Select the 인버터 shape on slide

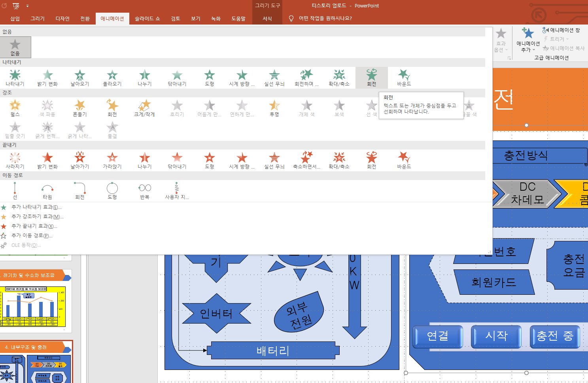tap(216, 313)
